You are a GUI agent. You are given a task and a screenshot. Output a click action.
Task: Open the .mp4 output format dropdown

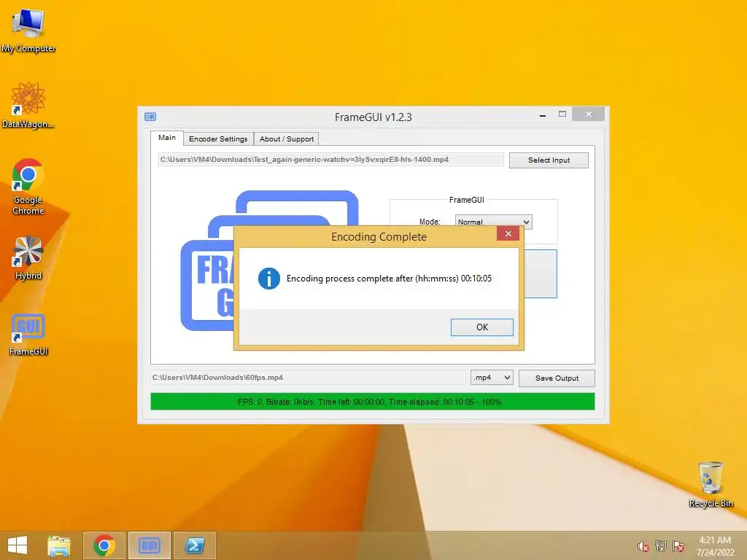[492, 378]
